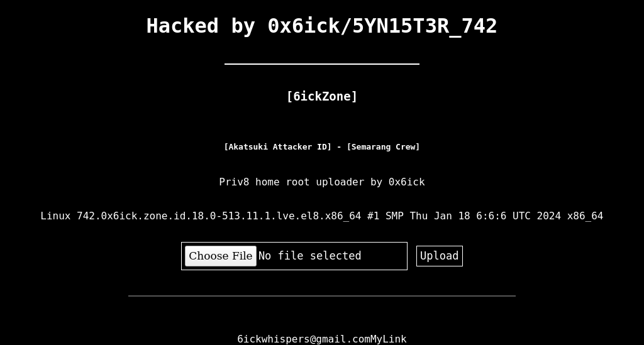The image size is (644, 345).
Task: Click the 'UTC 2024' text
Action: 537,216
